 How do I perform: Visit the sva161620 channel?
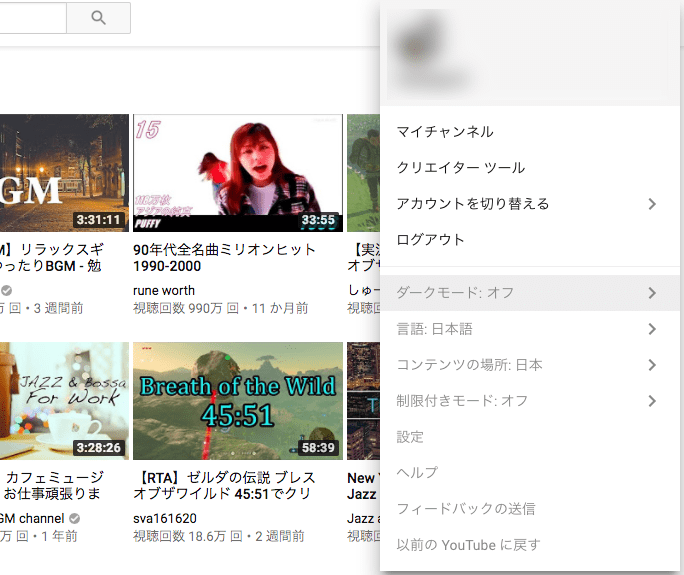[x=165, y=518]
